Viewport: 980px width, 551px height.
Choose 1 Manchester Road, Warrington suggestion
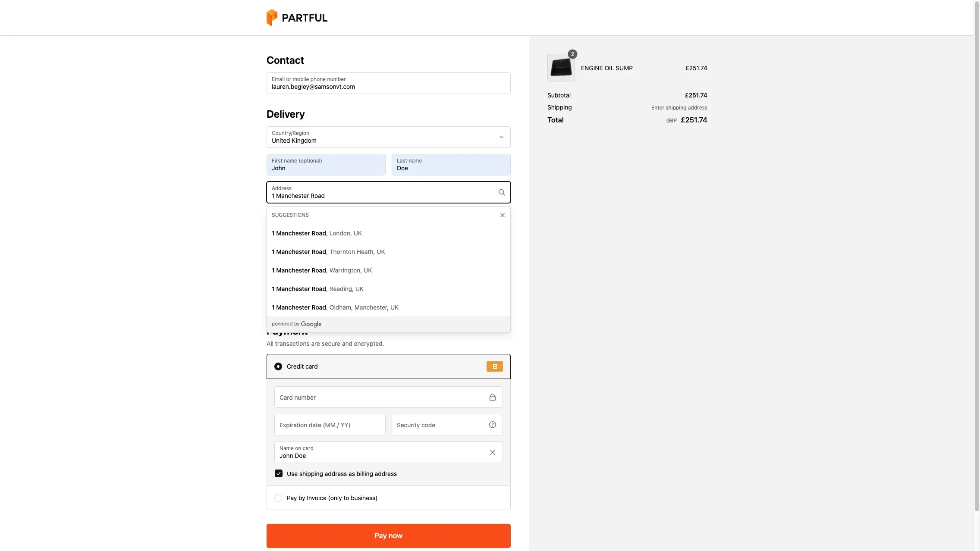coord(388,270)
